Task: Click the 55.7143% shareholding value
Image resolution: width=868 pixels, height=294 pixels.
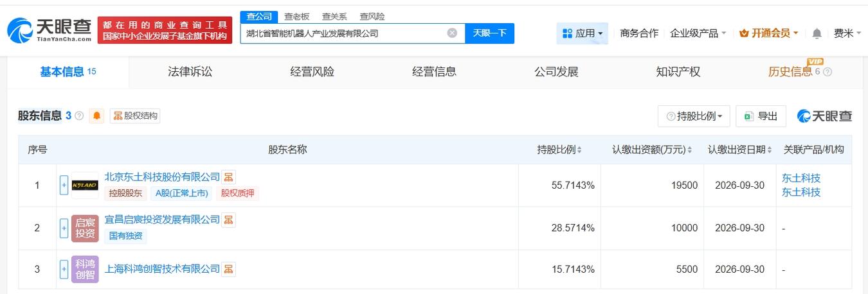Action: pos(573,185)
